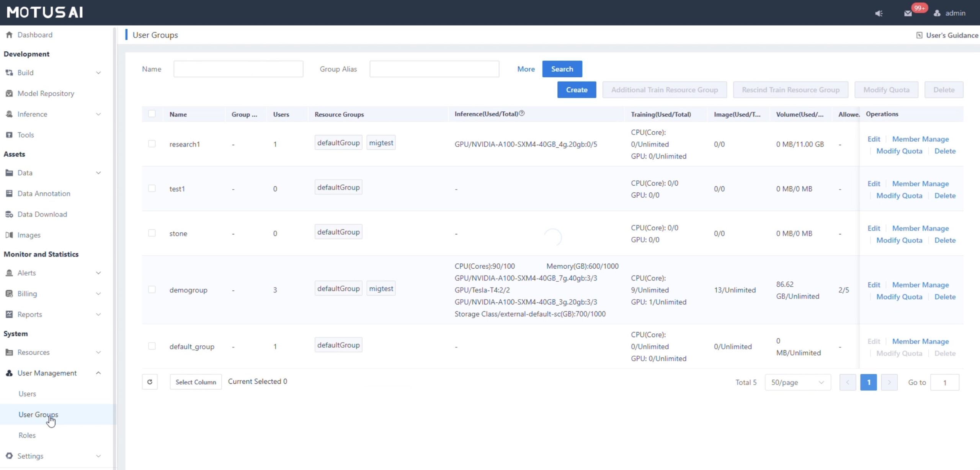Click the mute speaker icon in header
The image size is (980, 470).
879,13
